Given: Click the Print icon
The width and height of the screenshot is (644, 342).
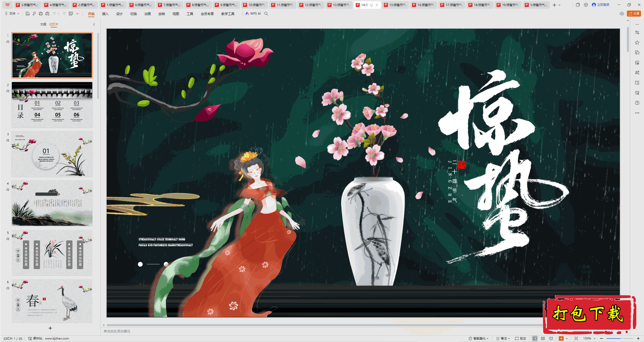Looking at the screenshot, I should 41,14.
